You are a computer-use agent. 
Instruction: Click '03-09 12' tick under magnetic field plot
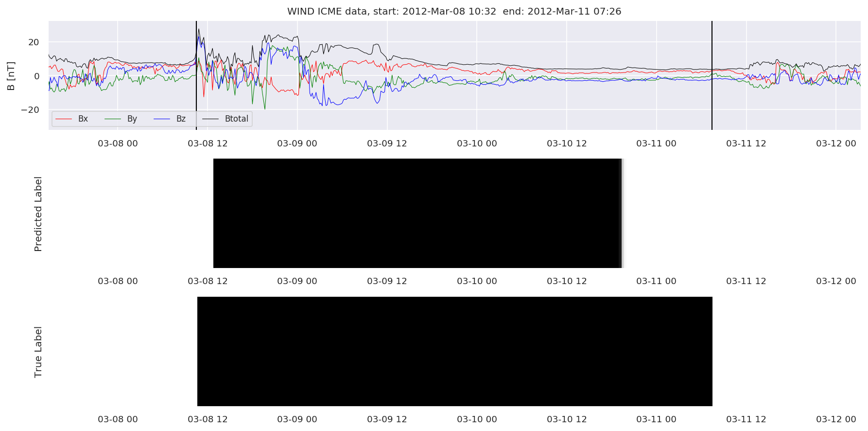tap(387, 144)
